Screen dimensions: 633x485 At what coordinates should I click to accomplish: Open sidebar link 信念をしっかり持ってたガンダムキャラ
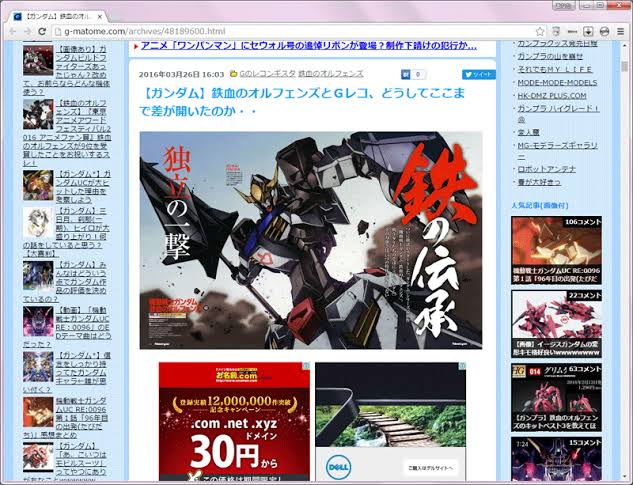pos(67,372)
